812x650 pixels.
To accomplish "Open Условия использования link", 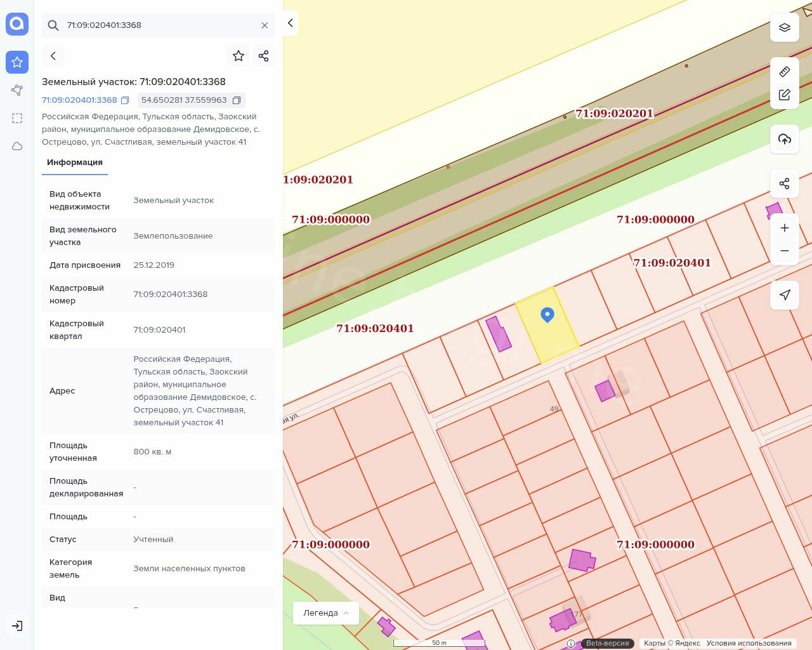I will (x=749, y=643).
